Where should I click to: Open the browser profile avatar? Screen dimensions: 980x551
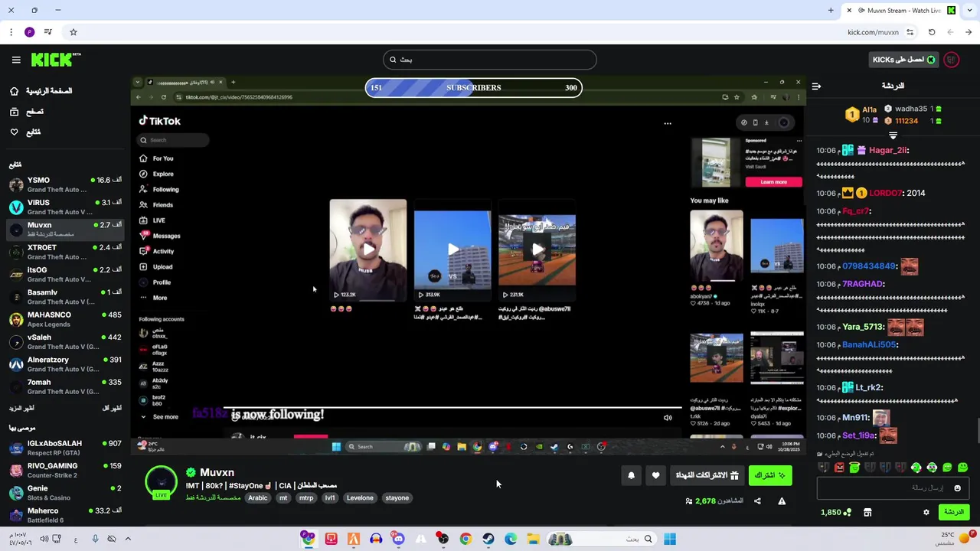pyautogui.click(x=29, y=32)
